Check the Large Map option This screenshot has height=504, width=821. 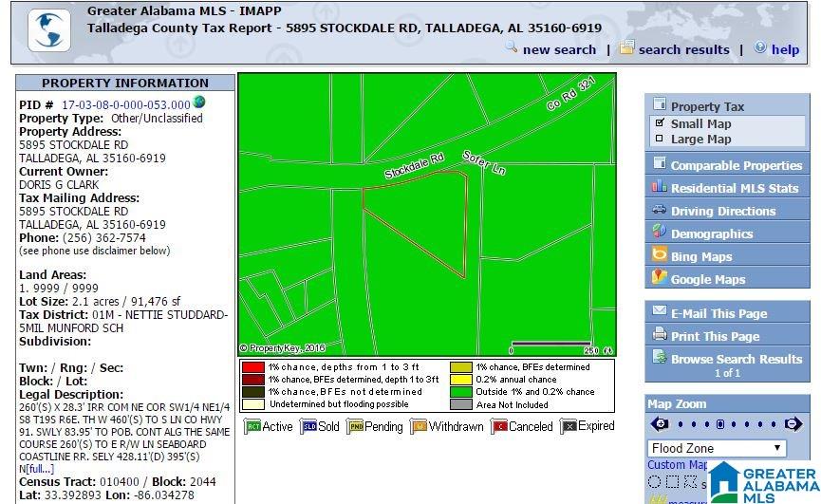(660, 139)
